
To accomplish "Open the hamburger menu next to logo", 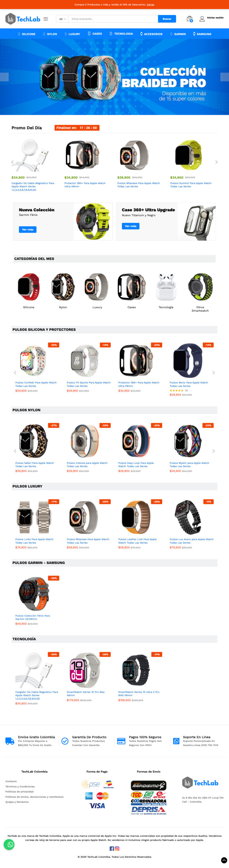I will pos(46,19).
